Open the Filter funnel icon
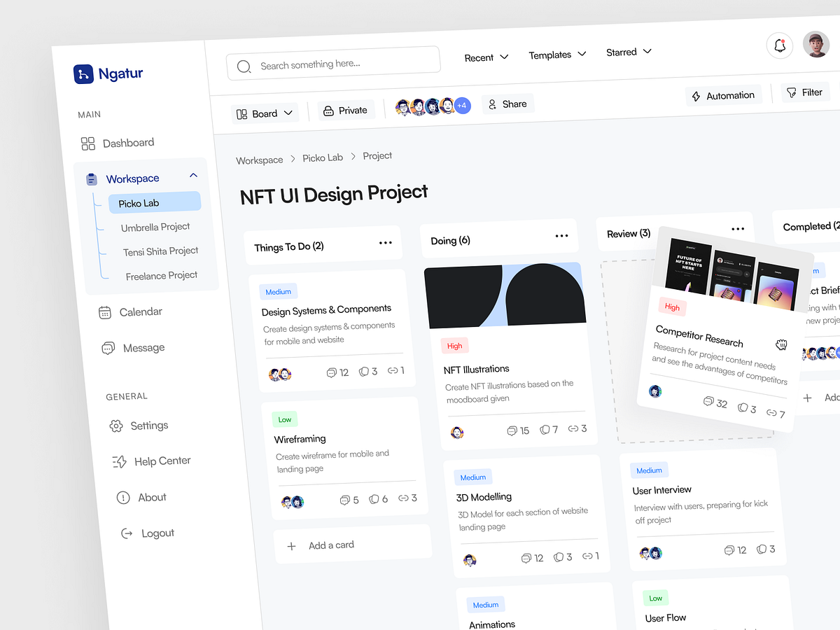840x630 pixels. coord(791,92)
